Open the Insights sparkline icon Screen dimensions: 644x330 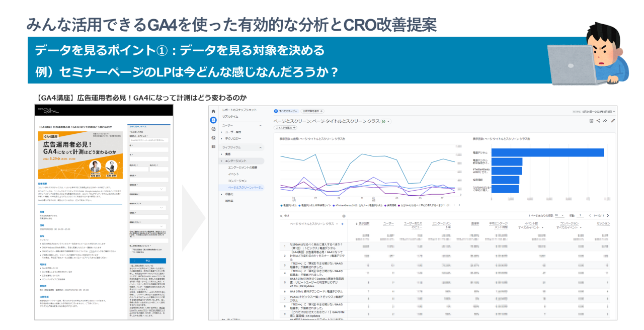point(605,121)
